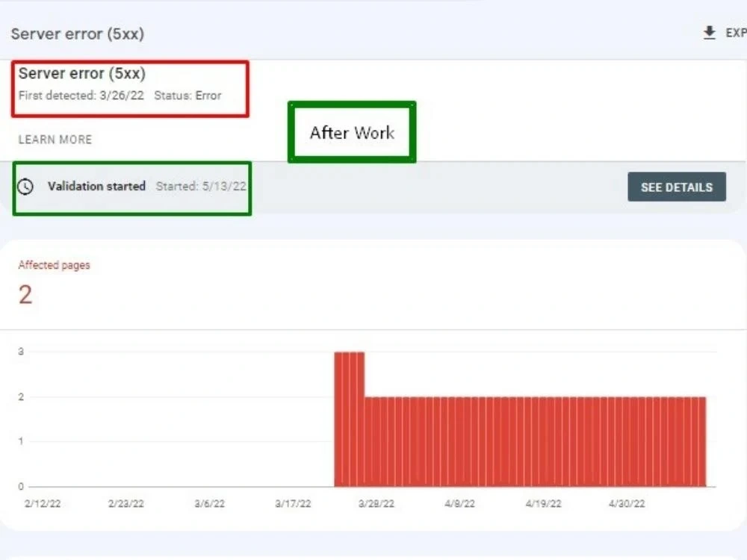This screenshot has height=560, width=747.
Task: Open the LEARN MORE link
Action: pyautogui.click(x=55, y=140)
